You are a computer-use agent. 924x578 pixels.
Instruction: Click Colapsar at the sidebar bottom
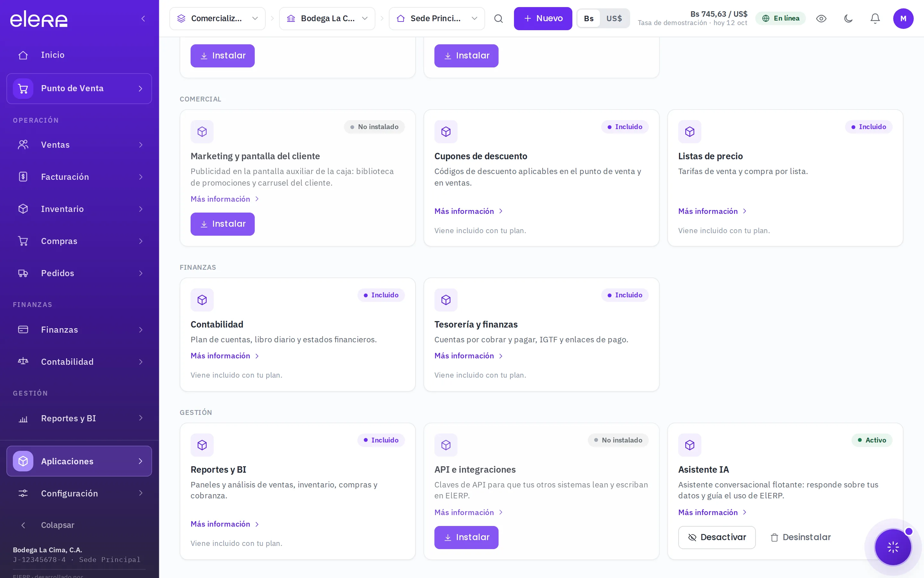click(79, 525)
